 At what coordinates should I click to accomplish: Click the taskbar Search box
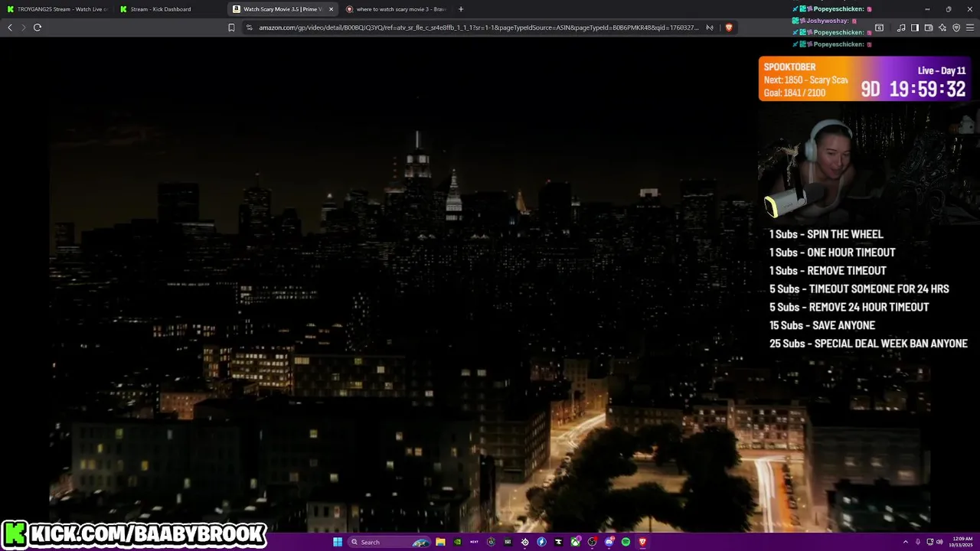coord(389,542)
